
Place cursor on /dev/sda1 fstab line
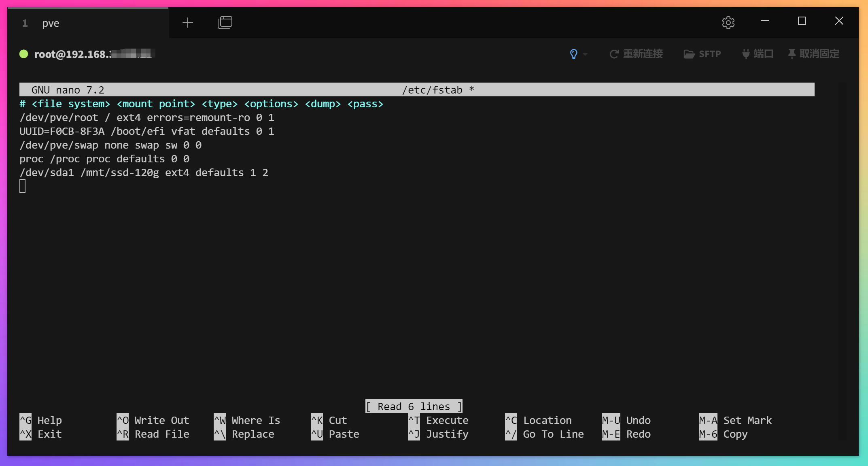tap(144, 172)
